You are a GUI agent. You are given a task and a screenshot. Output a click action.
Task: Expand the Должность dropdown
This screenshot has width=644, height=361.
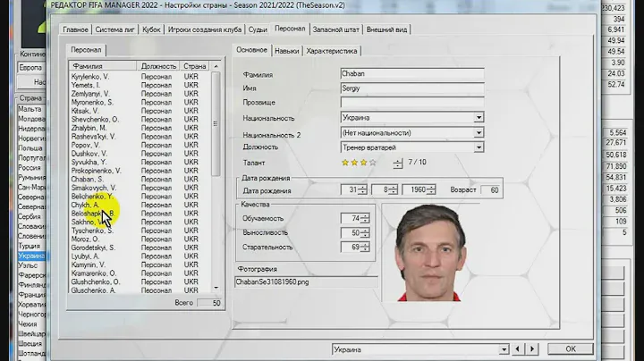(479, 147)
